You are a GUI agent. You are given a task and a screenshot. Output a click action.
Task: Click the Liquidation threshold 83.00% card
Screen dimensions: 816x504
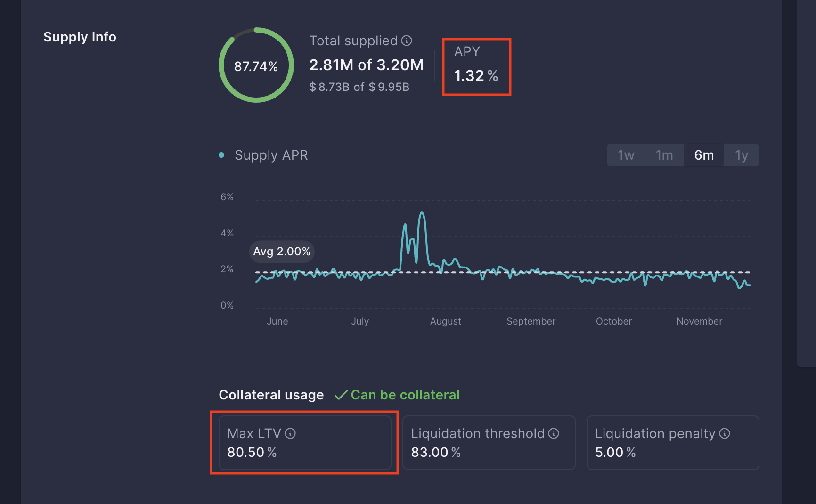(x=489, y=443)
